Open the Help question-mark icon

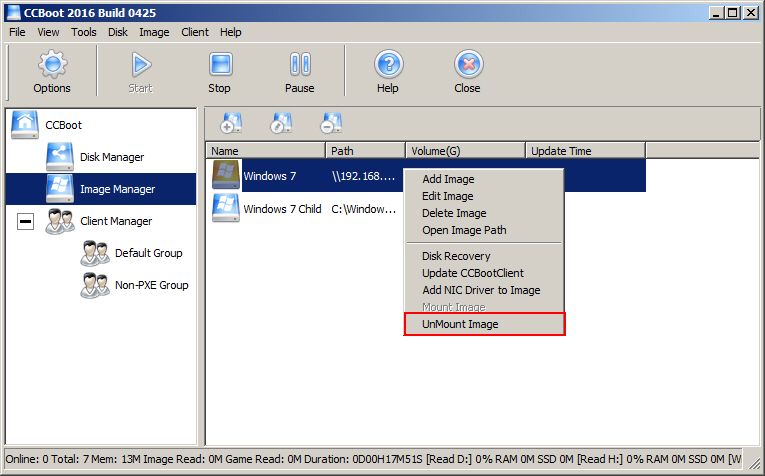pos(389,64)
